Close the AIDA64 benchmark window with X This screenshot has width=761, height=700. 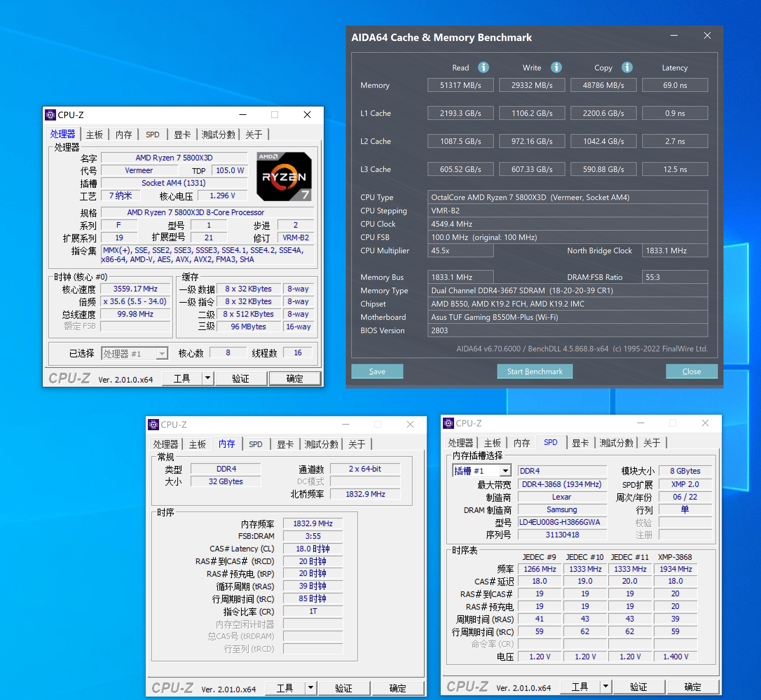tap(707, 36)
